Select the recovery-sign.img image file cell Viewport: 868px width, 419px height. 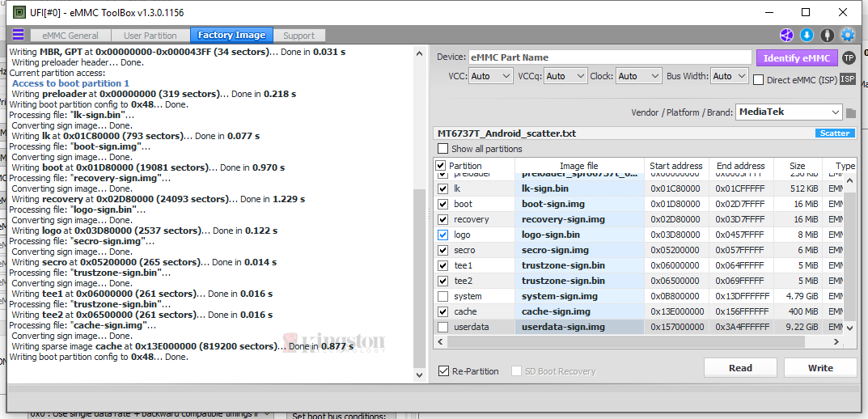click(x=579, y=219)
